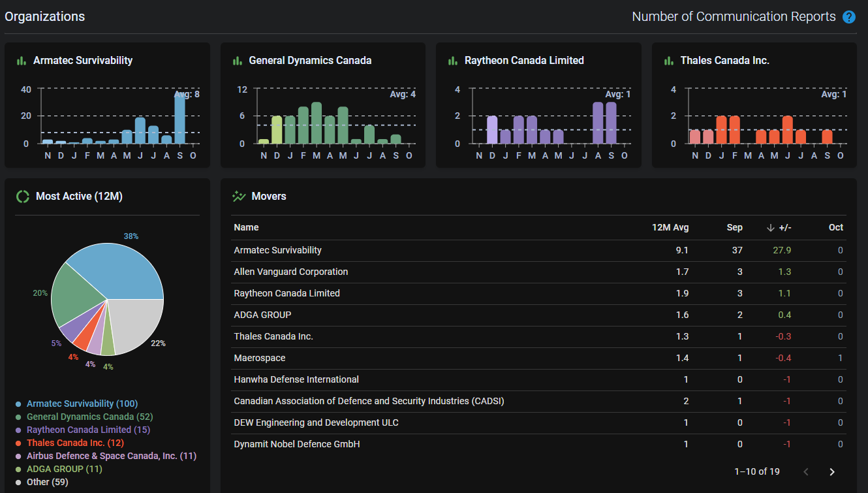
Task: Click the Armatec Survivability chart title
Action: [83, 60]
